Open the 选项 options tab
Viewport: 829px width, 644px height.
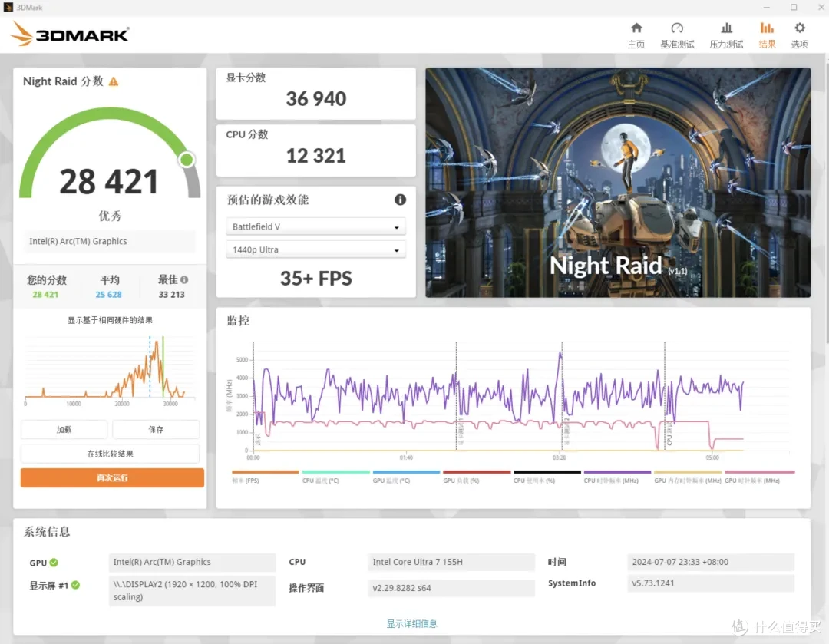coord(799,35)
